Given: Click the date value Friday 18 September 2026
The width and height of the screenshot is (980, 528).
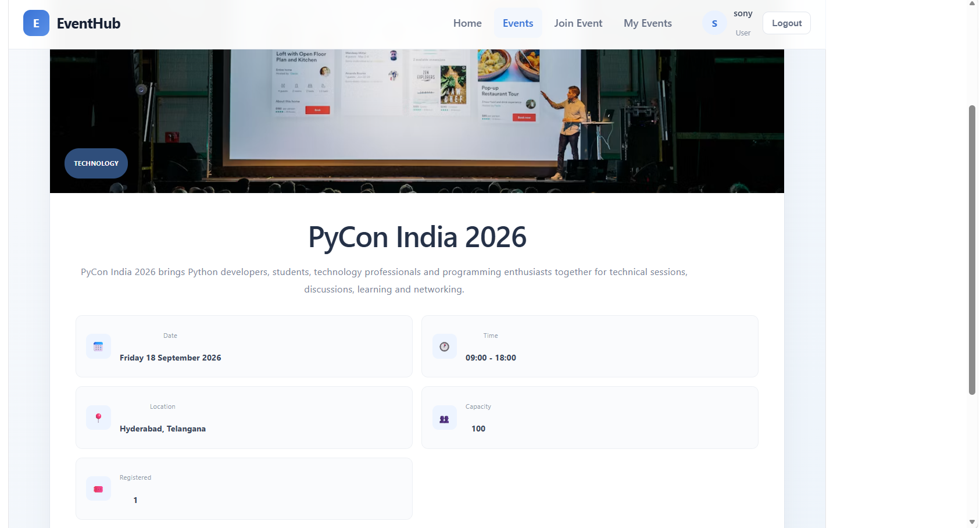Looking at the screenshot, I should tap(170, 358).
